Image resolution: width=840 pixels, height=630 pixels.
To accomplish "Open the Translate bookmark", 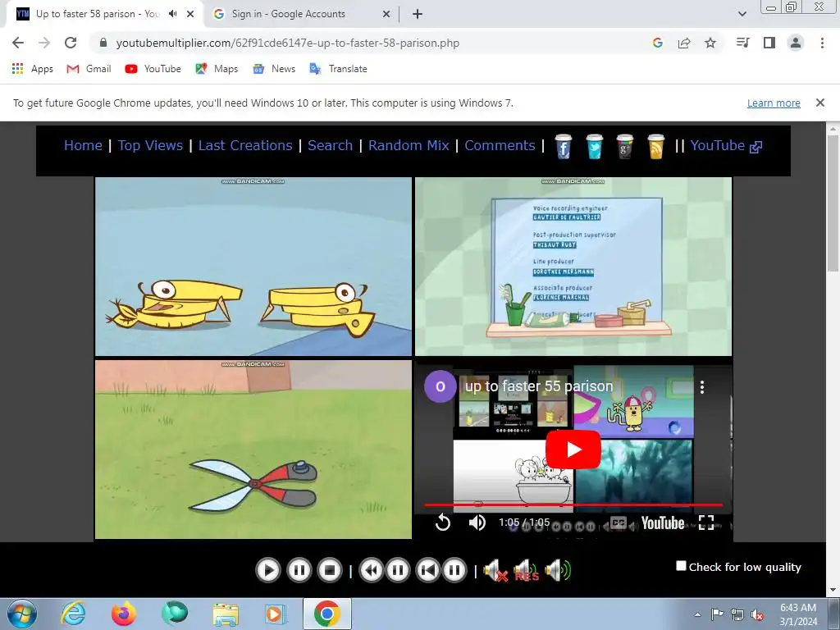I will click(339, 69).
